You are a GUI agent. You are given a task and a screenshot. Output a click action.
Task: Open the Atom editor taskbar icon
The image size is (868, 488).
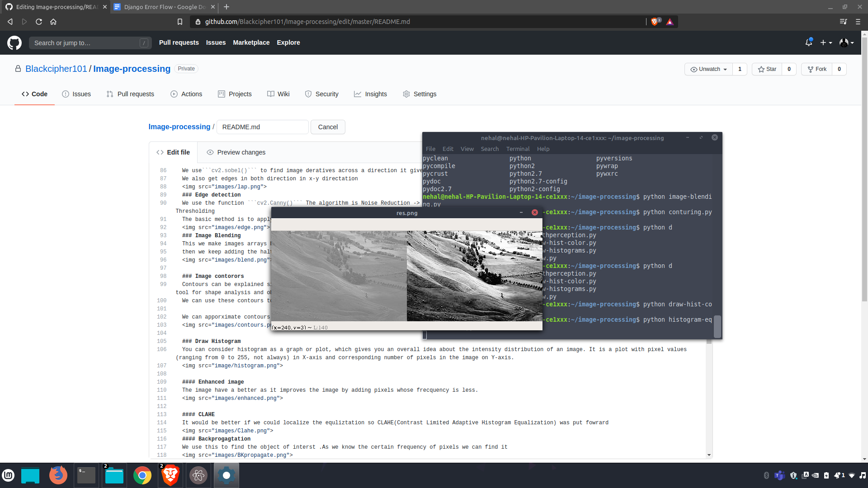198,475
